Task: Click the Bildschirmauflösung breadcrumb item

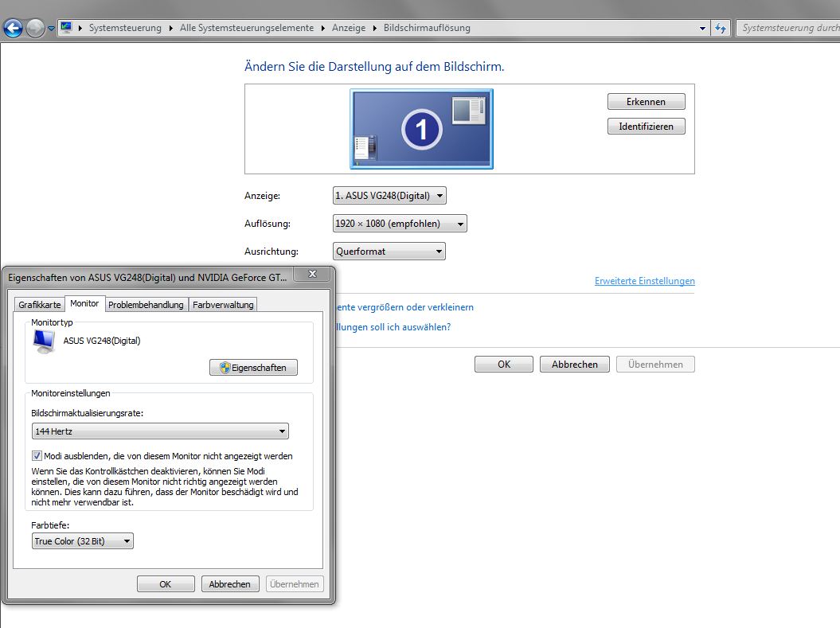Action: (x=427, y=28)
